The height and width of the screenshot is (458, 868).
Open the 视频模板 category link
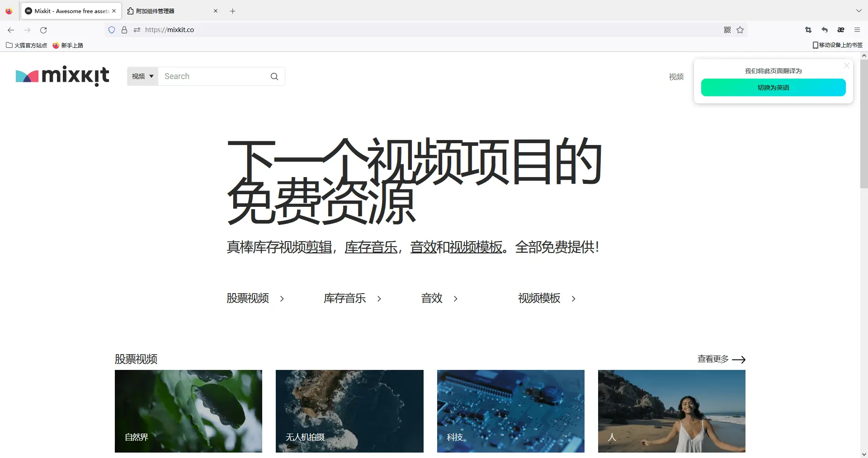pos(547,299)
